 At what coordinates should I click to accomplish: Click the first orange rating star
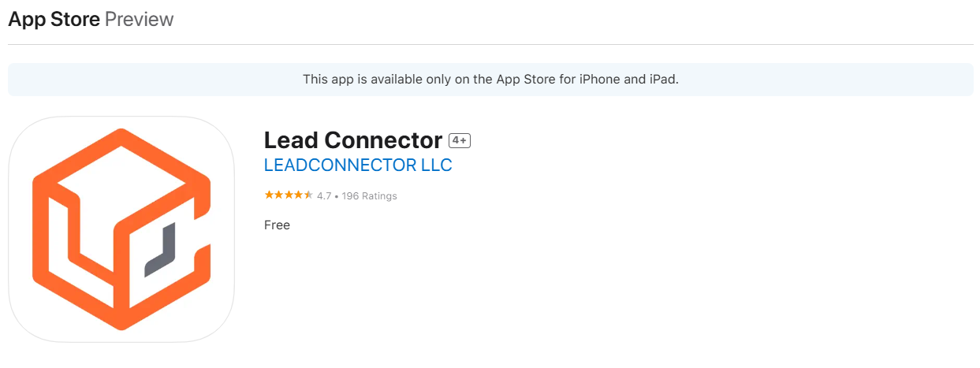click(269, 195)
